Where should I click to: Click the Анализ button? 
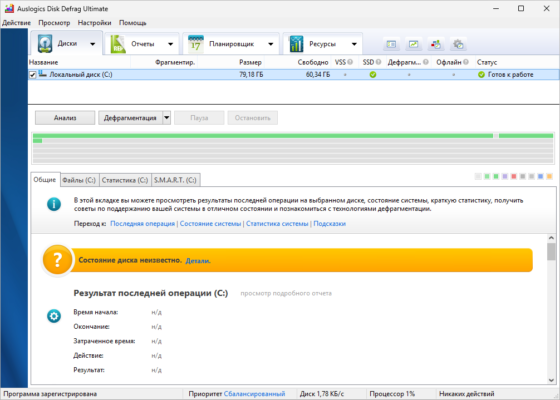click(x=65, y=118)
